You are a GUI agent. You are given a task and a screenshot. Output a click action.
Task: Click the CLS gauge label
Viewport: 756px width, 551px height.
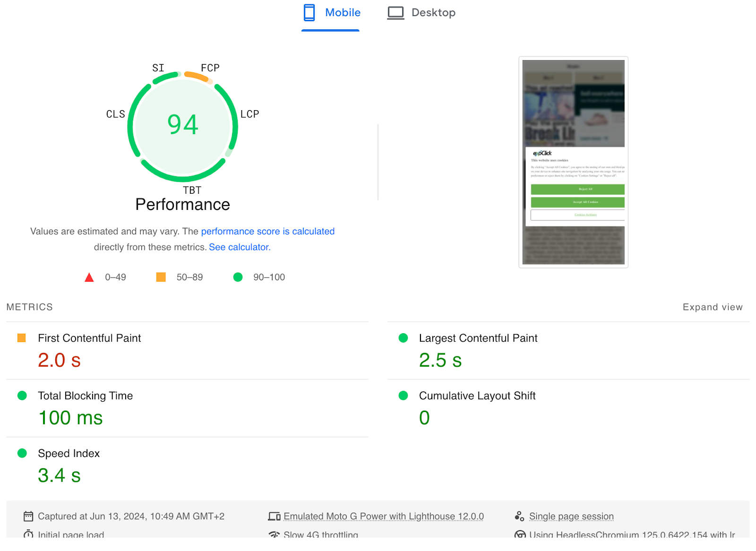[x=116, y=114]
